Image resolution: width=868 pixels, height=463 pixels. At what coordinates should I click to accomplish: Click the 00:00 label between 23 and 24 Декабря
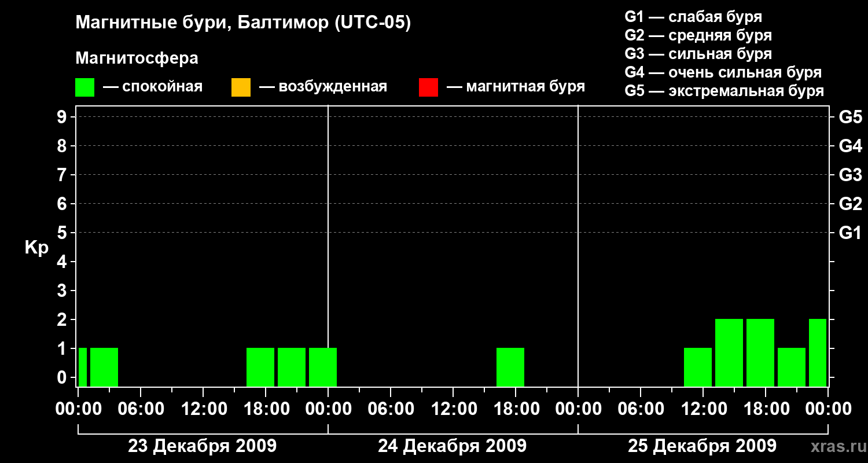pos(328,409)
